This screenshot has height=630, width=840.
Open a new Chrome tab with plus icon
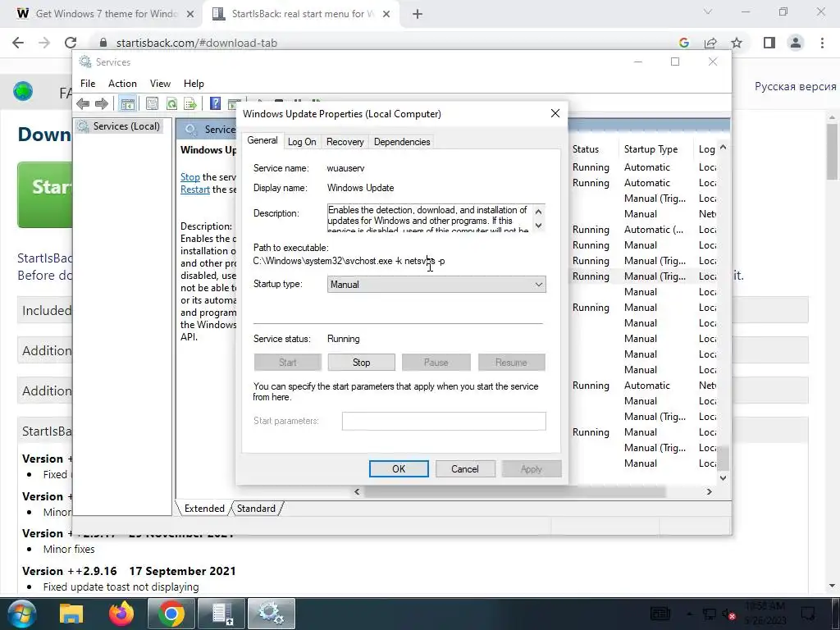(x=418, y=14)
